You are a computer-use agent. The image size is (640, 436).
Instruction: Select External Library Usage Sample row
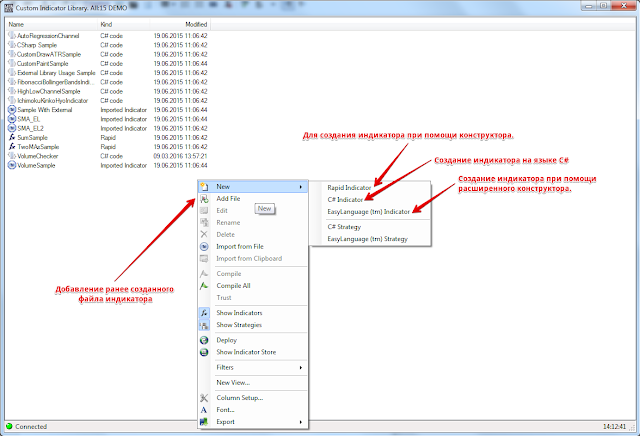pos(108,73)
